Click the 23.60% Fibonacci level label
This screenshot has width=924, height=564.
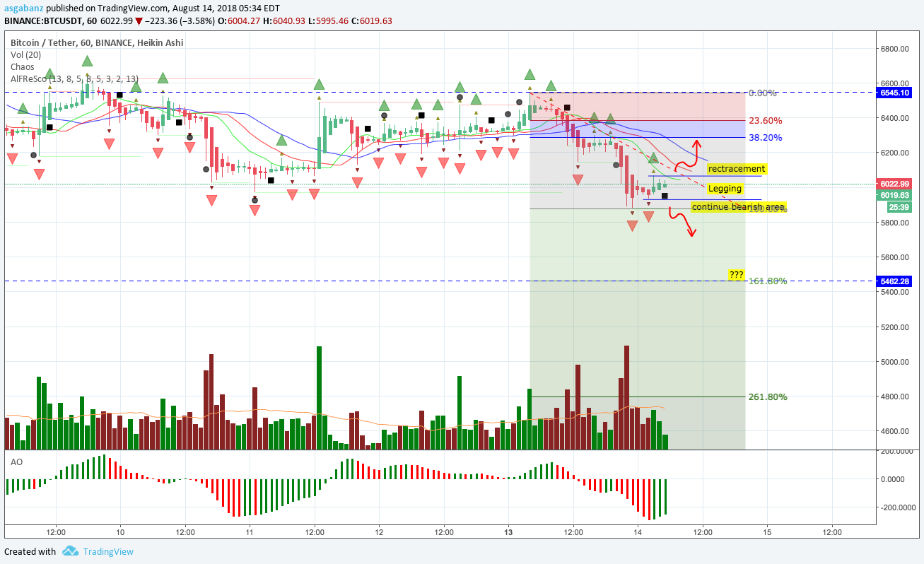coord(765,120)
